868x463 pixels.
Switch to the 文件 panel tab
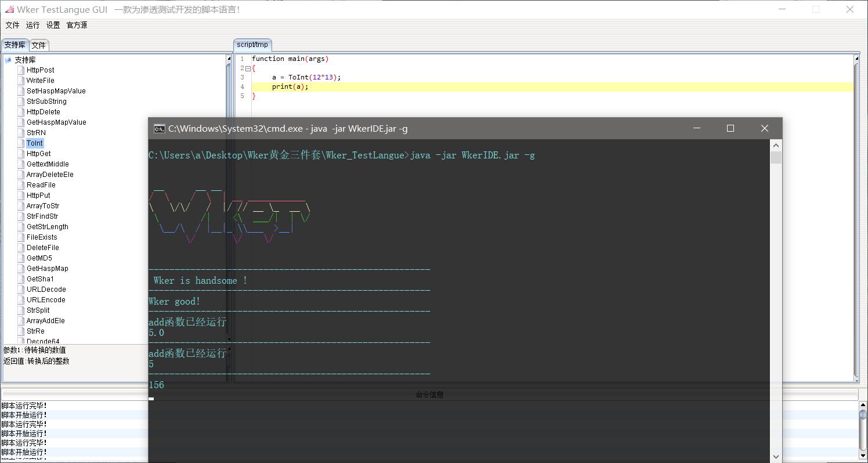coord(39,45)
